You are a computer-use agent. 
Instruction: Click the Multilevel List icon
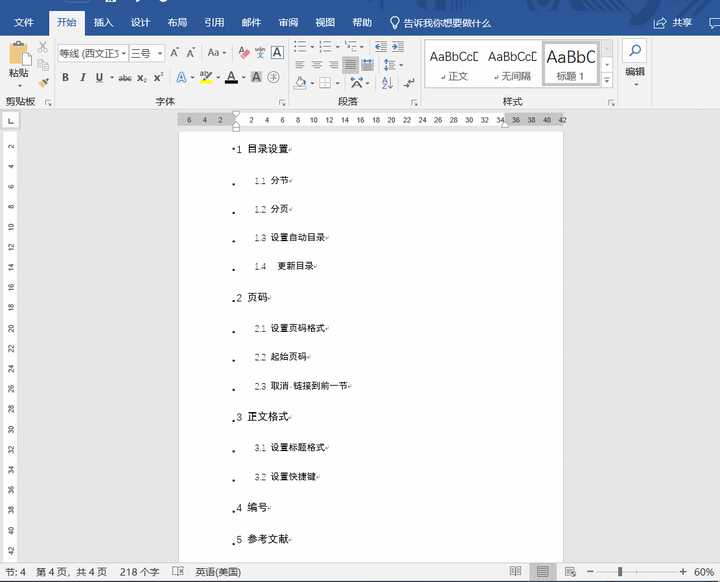[351, 46]
